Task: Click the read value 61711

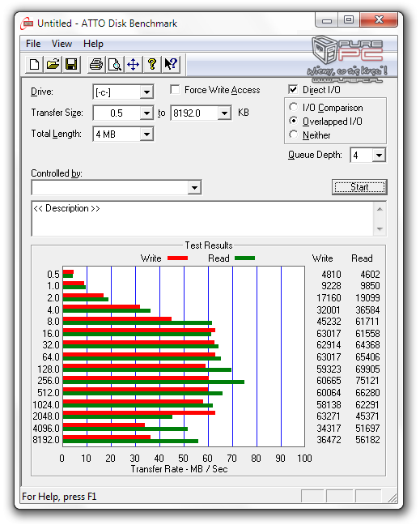Action: coord(367,322)
